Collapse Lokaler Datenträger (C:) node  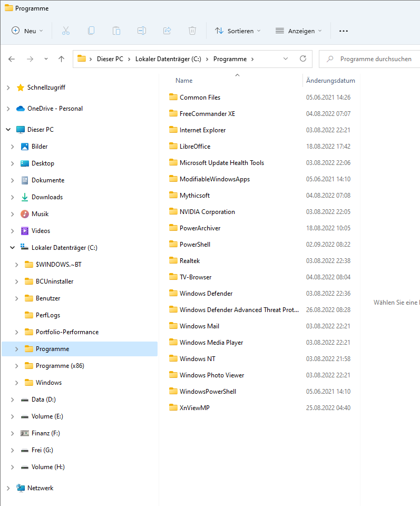pyautogui.click(x=12, y=248)
